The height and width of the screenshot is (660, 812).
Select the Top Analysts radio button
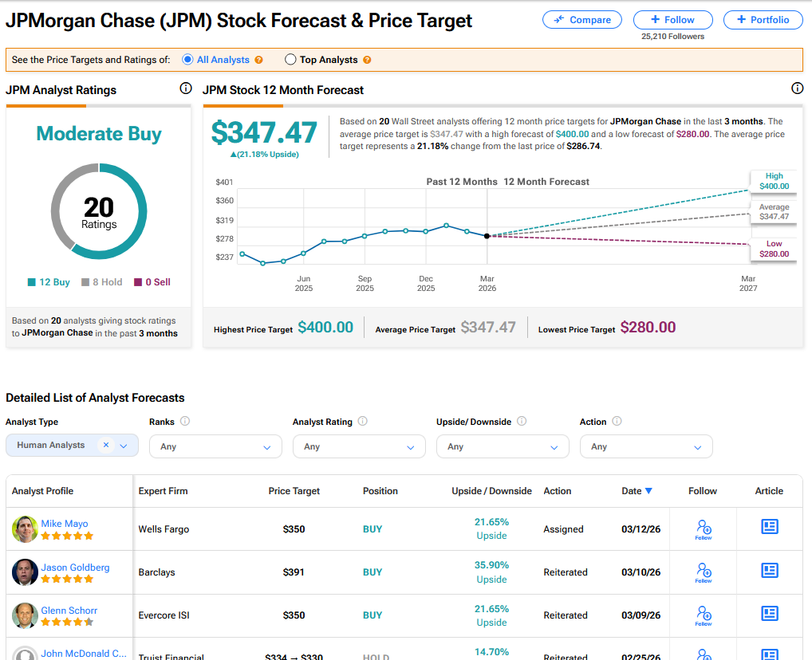click(290, 60)
